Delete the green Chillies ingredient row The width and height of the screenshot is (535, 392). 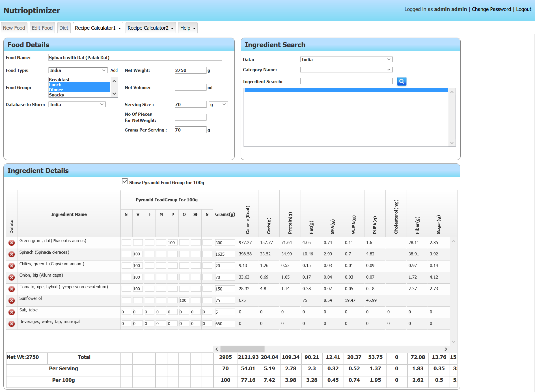12,266
